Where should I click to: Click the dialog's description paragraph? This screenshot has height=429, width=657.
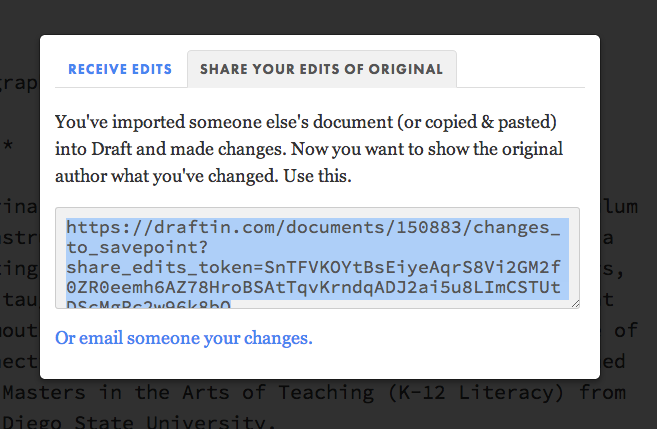tap(308, 149)
